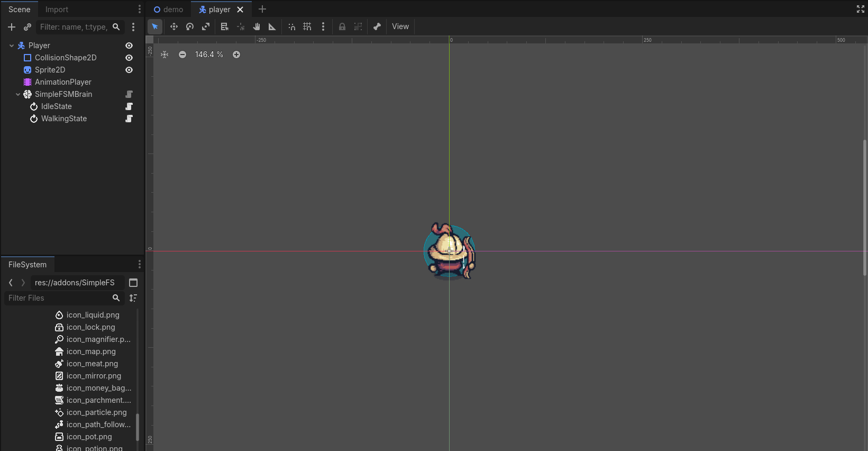The width and height of the screenshot is (868, 451).
Task: Select the Move Mode tool
Action: 173,26
